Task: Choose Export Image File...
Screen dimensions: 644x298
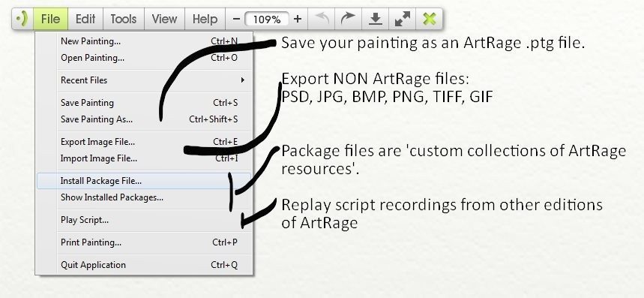Action: (x=144, y=142)
